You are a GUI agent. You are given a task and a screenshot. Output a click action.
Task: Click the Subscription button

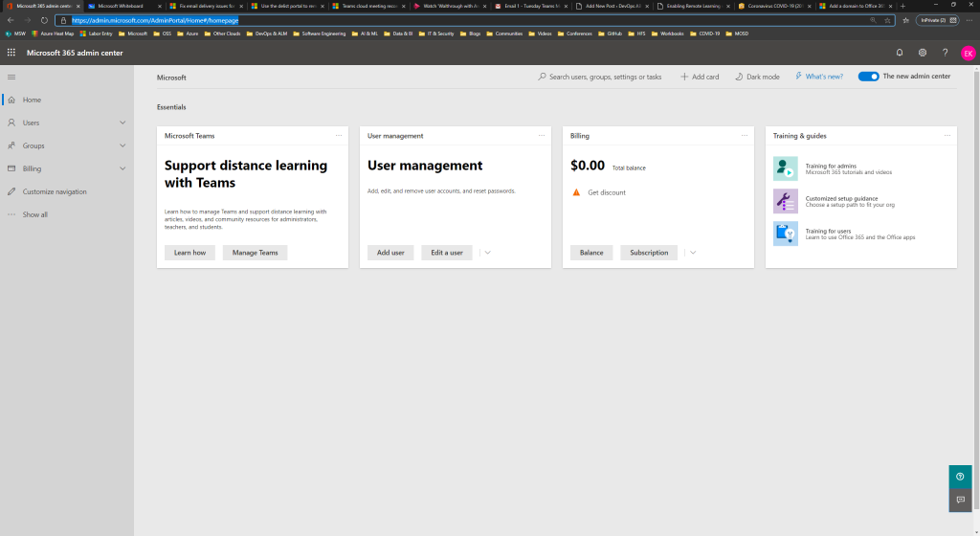[x=649, y=253]
